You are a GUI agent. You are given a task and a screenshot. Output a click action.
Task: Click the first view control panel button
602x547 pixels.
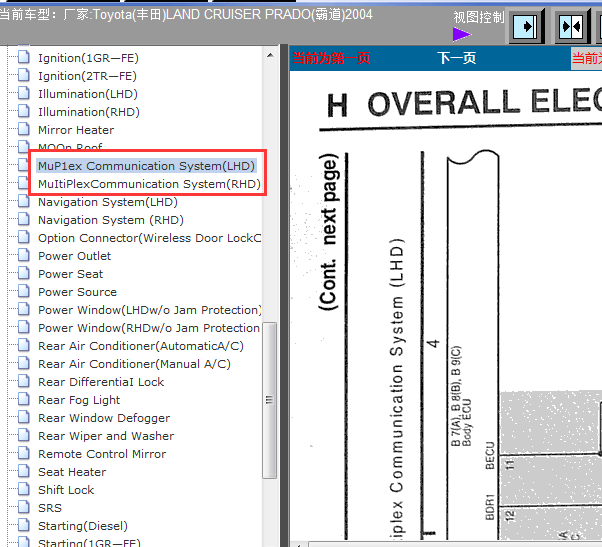[x=527, y=26]
